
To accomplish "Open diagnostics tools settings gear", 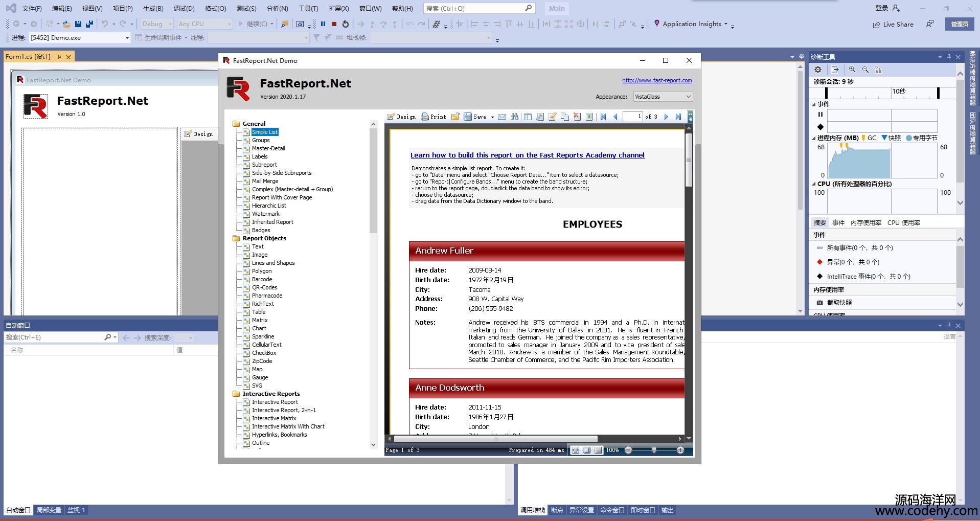I will click(x=818, y=70).
